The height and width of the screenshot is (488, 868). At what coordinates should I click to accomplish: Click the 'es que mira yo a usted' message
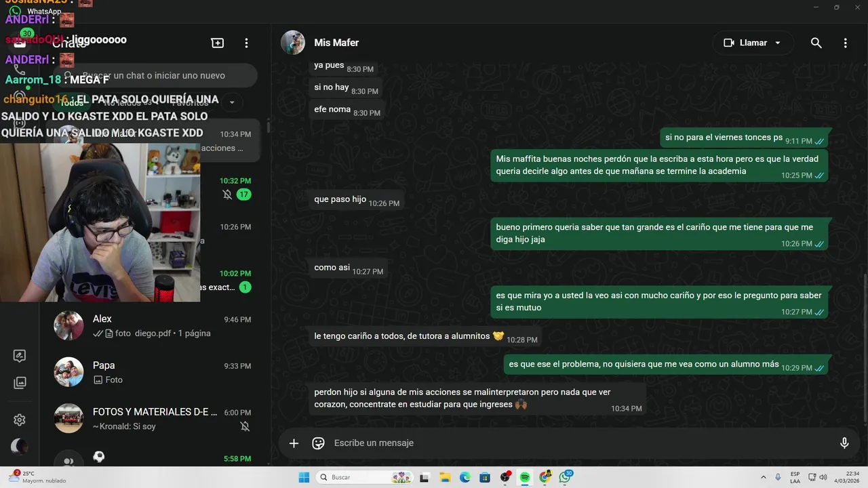[x=659, y=302]
